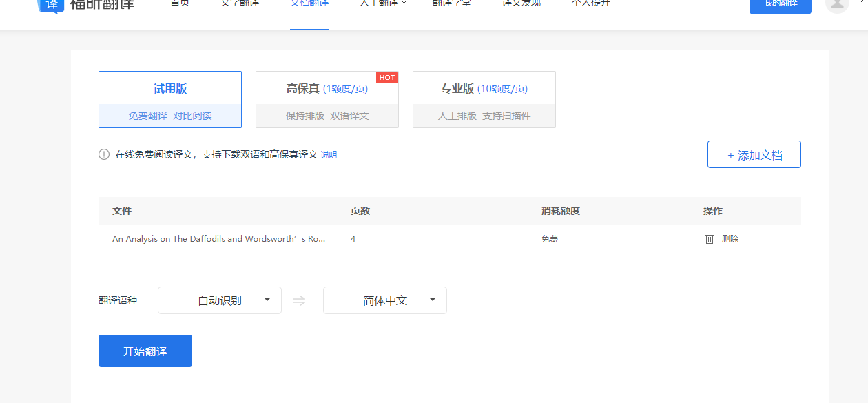Select the 专业版 plan card
868x403 pixels.
[x=484, y=99]
